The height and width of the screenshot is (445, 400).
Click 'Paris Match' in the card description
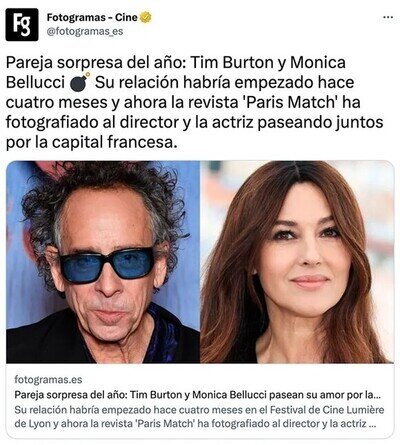[x=165, y=424]
